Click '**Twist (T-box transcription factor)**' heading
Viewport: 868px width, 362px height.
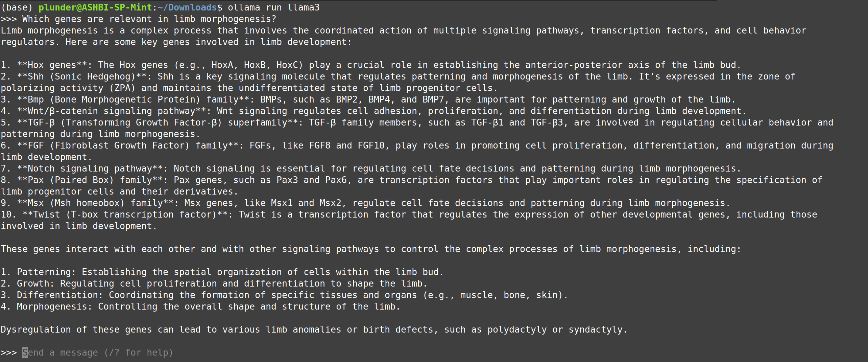[x=125, y=214]
